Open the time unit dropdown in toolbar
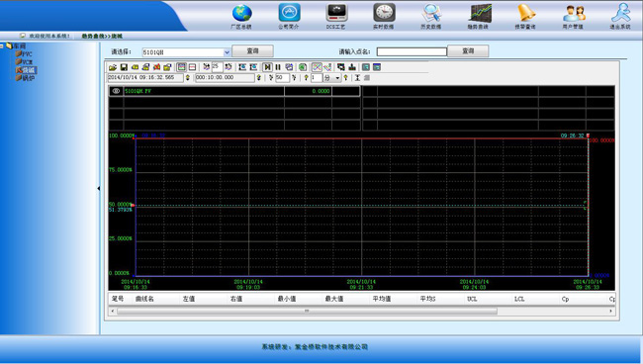643x364 pixels. [337, 77]
